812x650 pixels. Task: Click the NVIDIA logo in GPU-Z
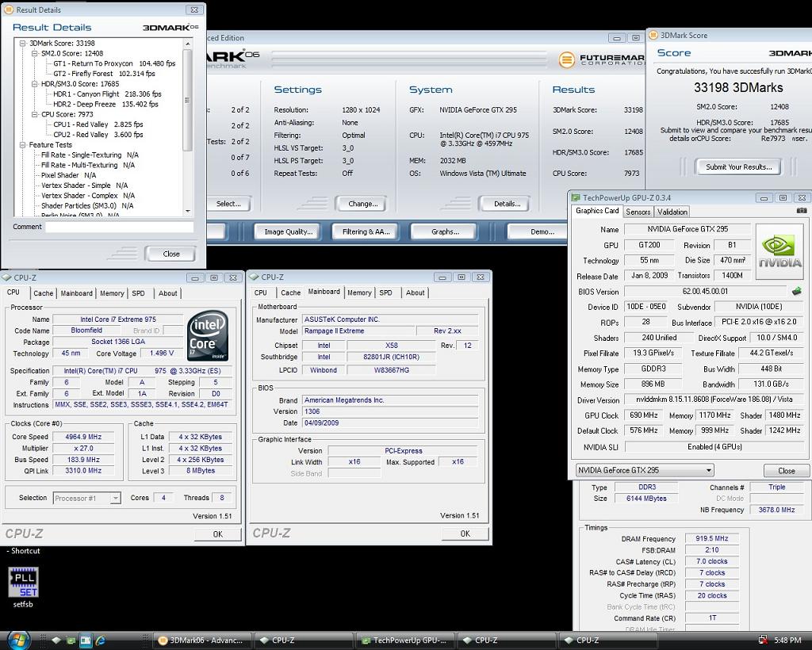[x=779, y=252]
